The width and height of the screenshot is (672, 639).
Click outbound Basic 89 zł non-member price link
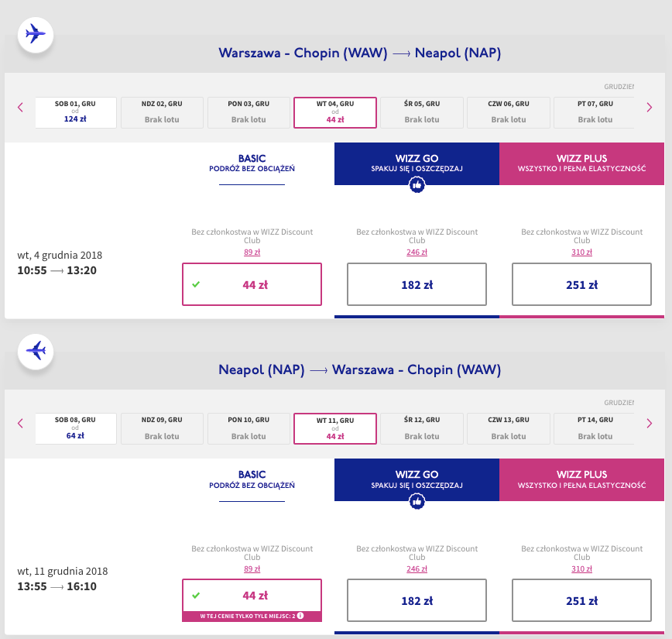pos(252,251)
